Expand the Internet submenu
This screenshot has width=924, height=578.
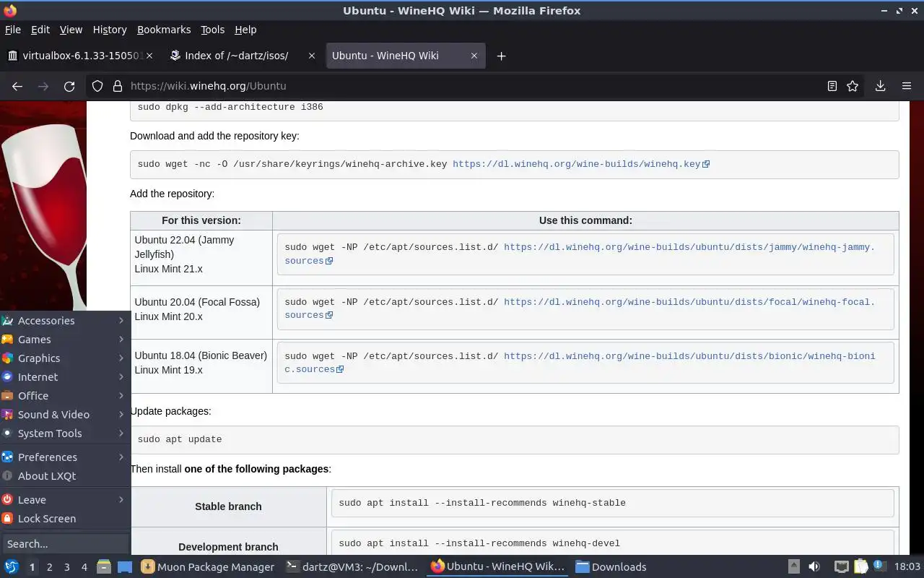[64, 376]
